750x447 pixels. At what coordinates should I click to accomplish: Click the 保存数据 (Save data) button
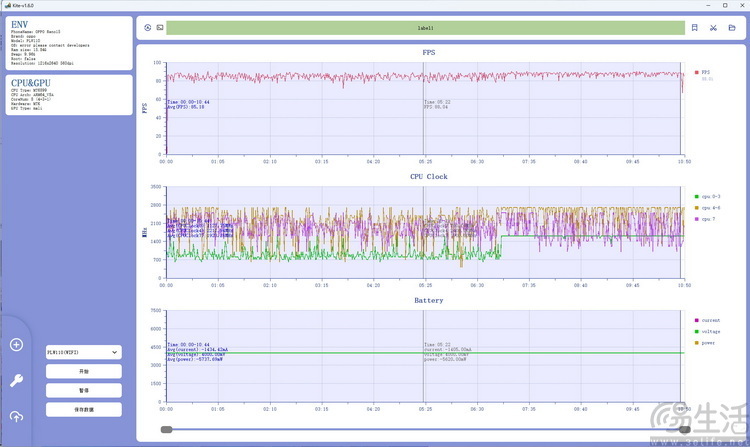84,409
